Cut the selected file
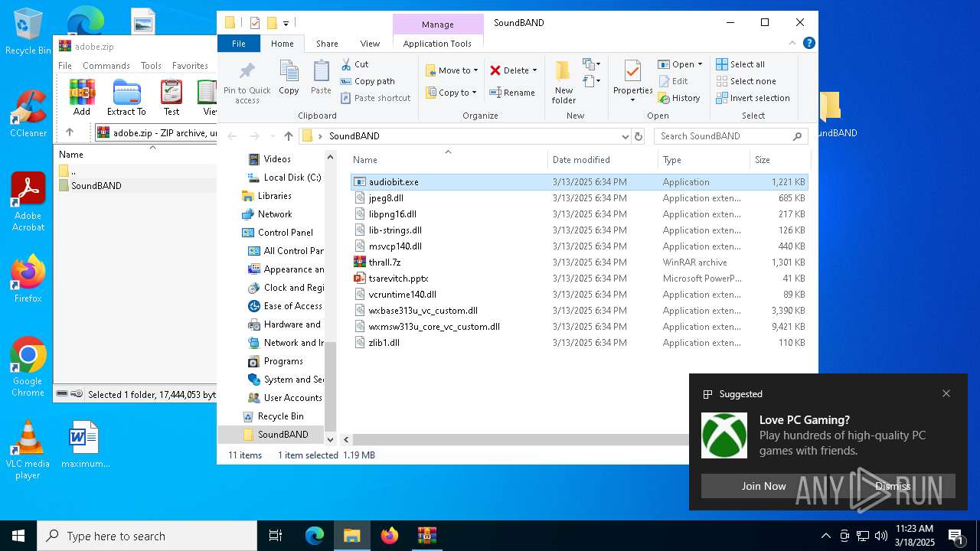 pos(354,64)
